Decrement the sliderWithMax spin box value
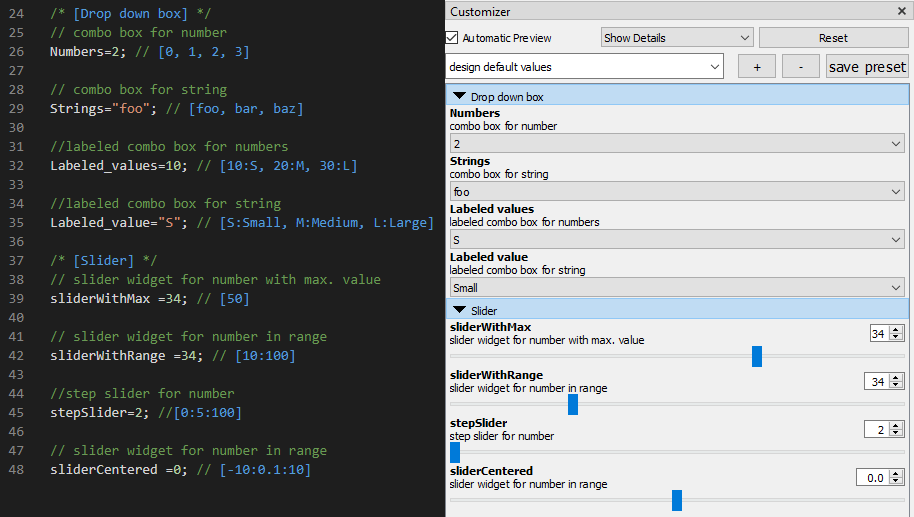The height and width of the screenshot is (517, 914). coord(897,337)
